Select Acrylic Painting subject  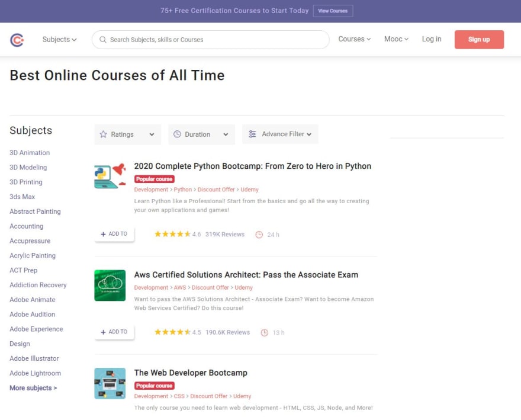(x=33, y=255)
